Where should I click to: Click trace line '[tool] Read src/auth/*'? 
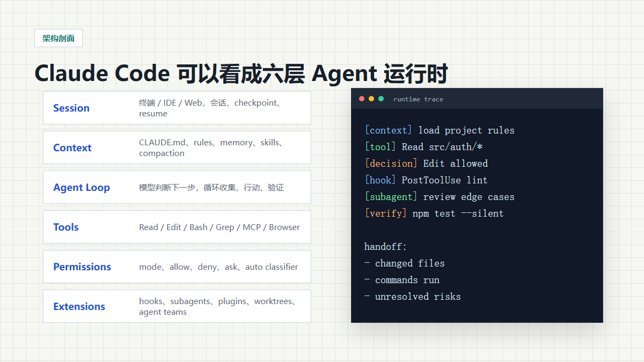coord(423,147)
